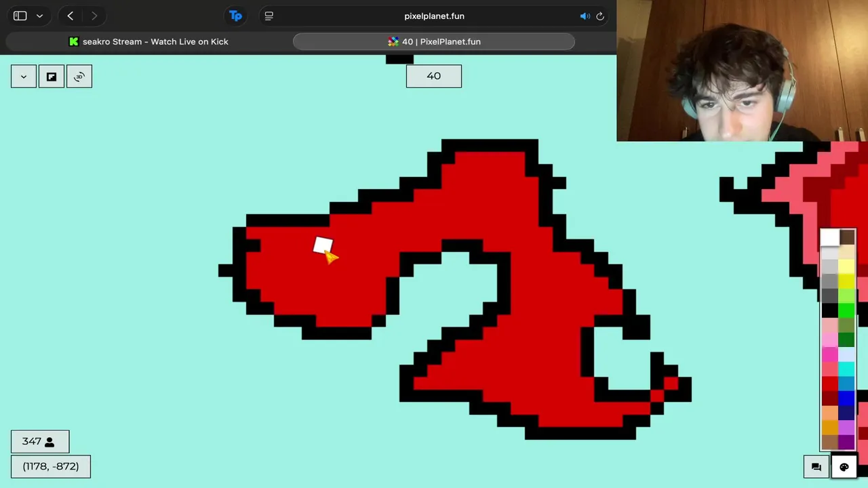Toggle the Safari sidebar button

point(20,16)
